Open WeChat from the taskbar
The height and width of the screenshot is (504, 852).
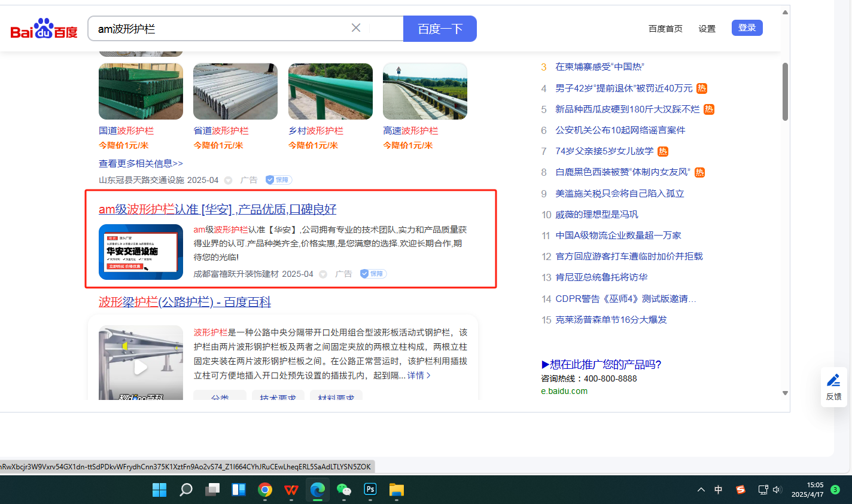343,490
